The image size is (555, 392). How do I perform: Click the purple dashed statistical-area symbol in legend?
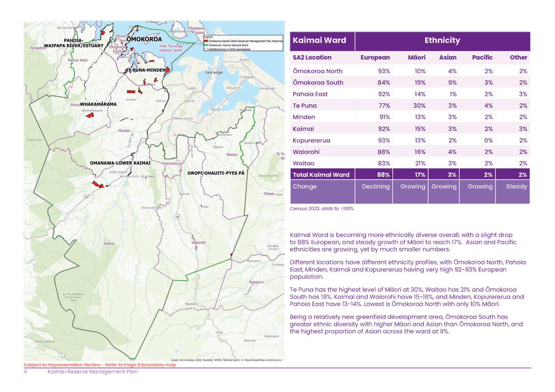tap(206, 49)
